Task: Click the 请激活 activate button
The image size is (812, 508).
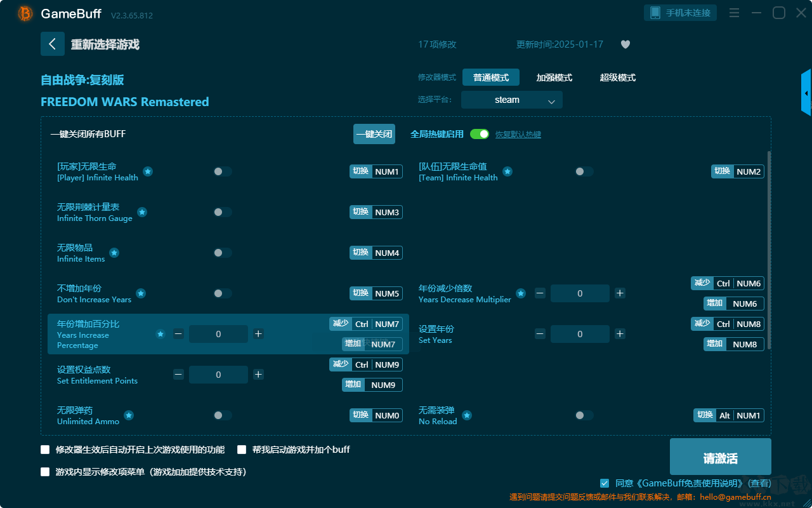Action: (721, 457)
